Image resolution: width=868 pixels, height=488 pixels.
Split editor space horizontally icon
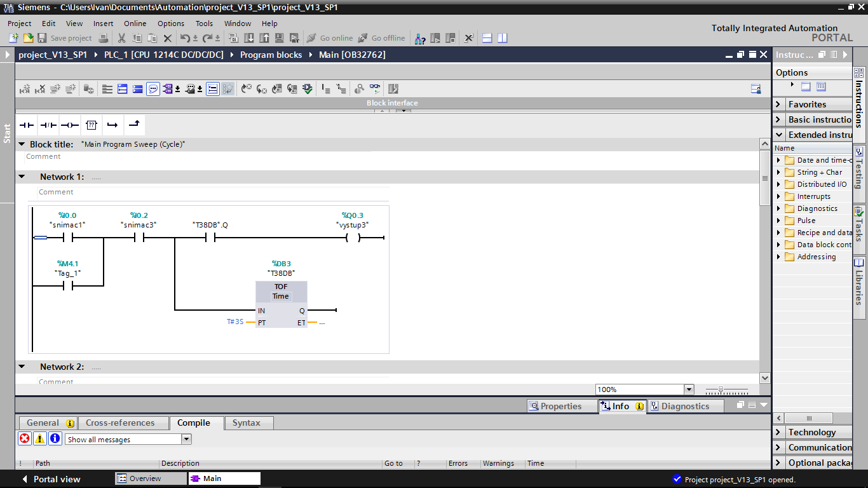click(x=487, y=38)
